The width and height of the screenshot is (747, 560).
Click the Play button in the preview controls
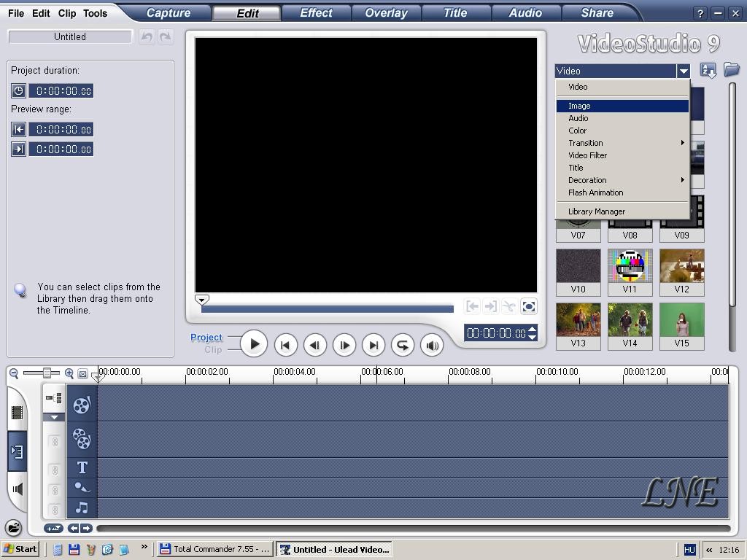(x=254, y=344)
